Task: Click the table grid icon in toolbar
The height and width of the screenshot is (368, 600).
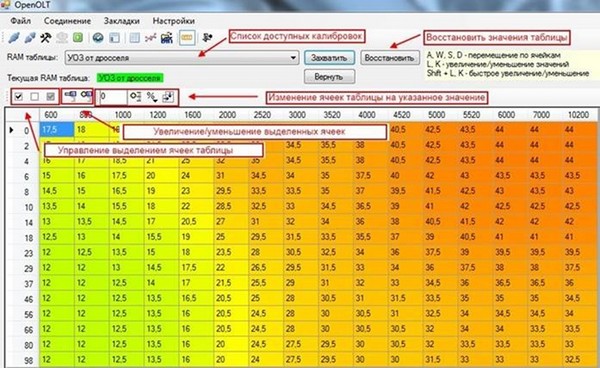Action: tap(134, 37)
